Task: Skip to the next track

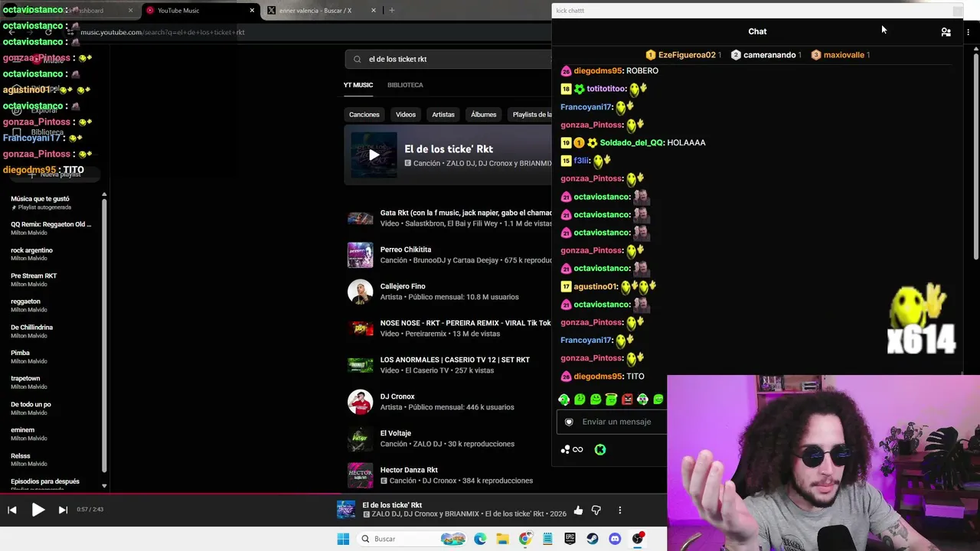Action: pyautogui.click(x=63, y=510)
